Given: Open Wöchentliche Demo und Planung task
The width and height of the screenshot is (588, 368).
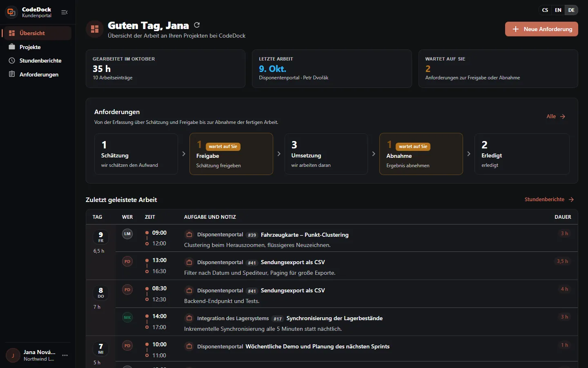Looking at the screenshot, I should point(317,346).
